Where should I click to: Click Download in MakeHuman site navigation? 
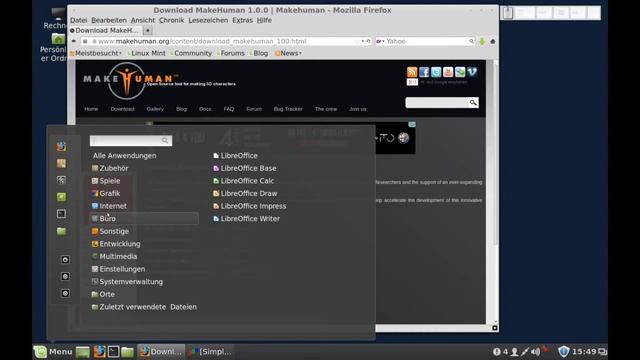pos(122,109)
